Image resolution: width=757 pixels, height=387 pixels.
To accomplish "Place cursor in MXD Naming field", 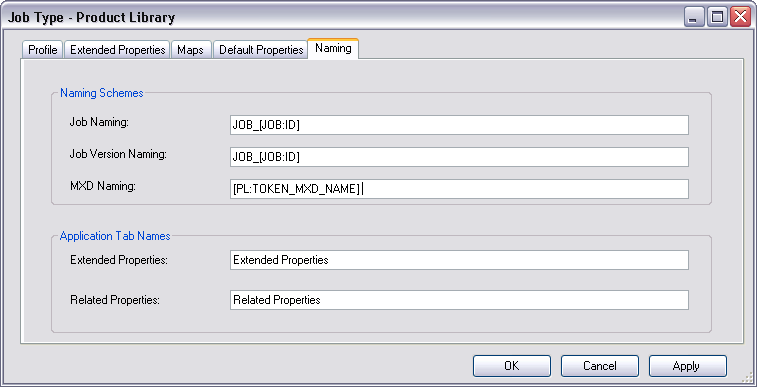I will click(459, 189).
